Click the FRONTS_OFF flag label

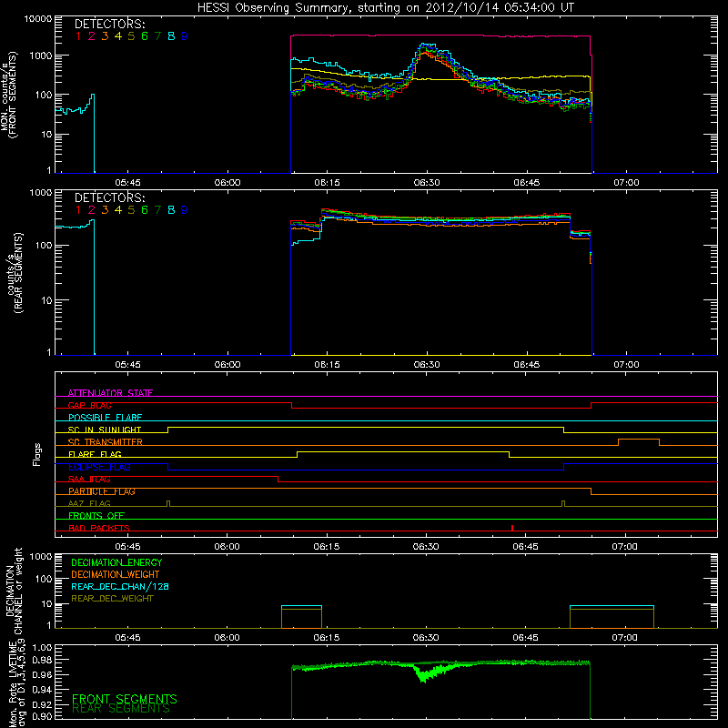click(x=96, y=516)
